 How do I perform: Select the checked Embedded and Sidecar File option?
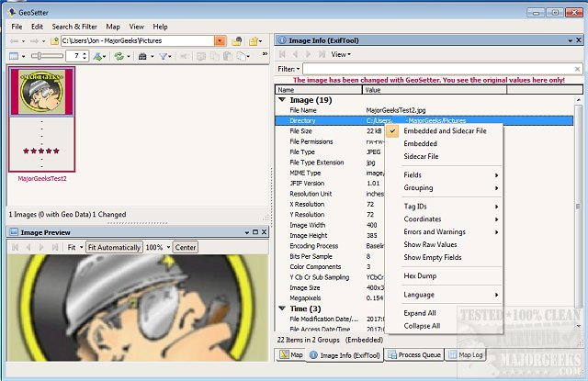click(x=445, y=131)
